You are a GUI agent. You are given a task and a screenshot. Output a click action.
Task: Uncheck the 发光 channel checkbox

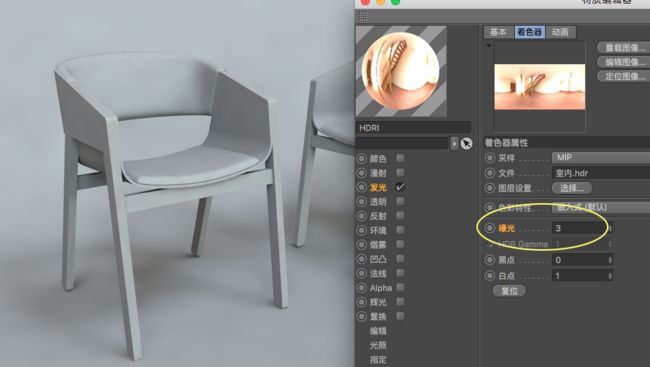pyautogui.click(x=400, y=187)
